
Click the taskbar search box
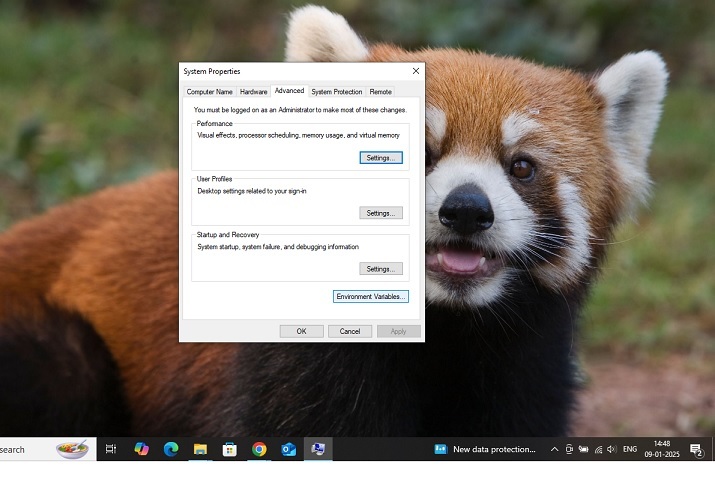pyautogui.click(x=48, y=449)
